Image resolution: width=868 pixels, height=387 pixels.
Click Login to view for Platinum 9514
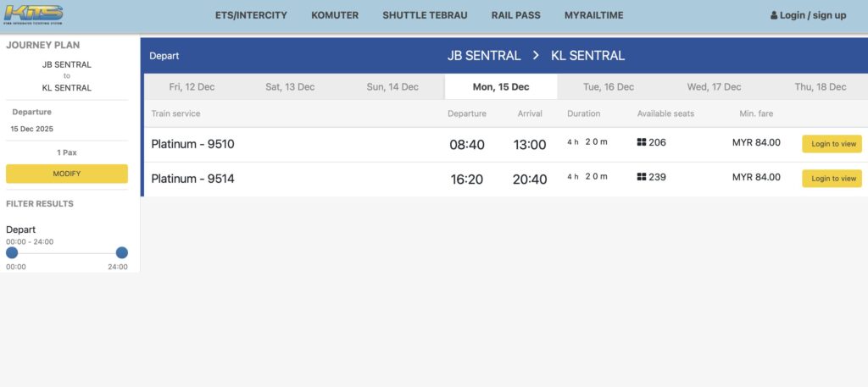point(832,179)
